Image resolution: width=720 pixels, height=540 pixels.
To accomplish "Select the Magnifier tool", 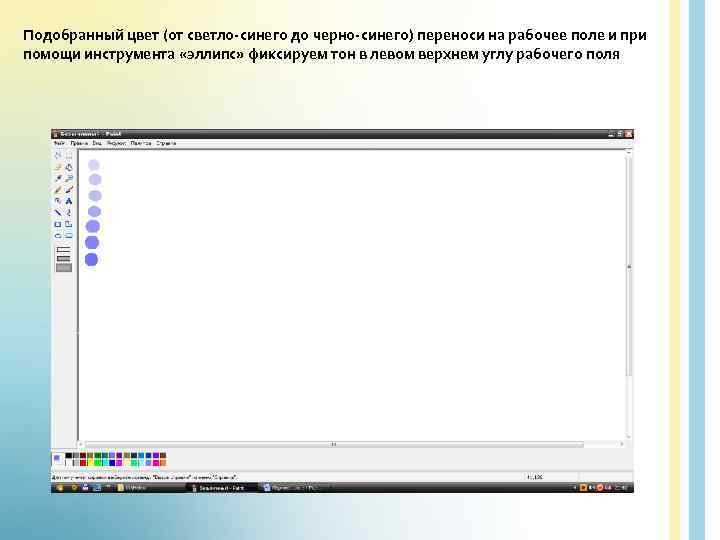I will [x=68, y=178].
